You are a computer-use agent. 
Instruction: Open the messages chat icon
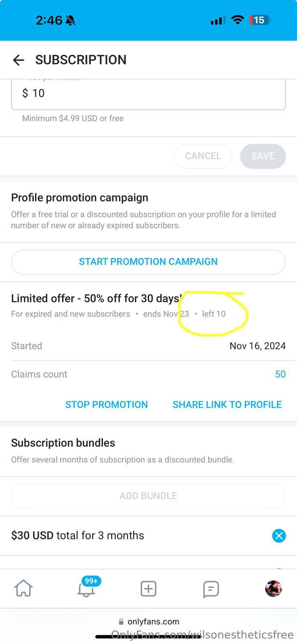(211, 589)
